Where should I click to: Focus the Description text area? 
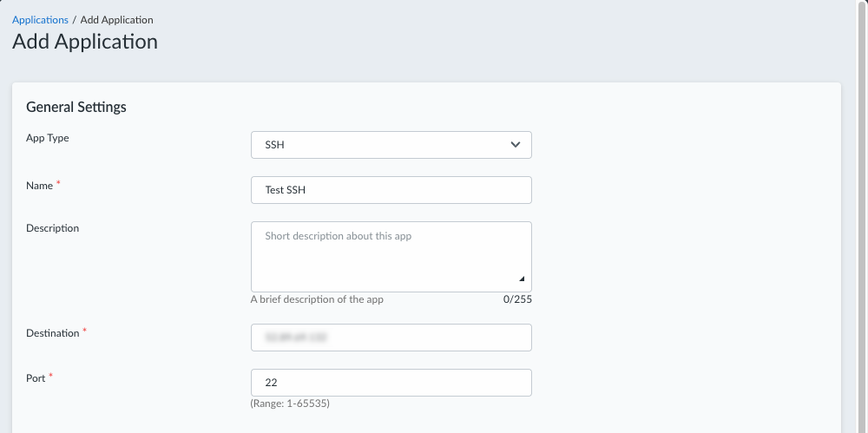(391, 256)
